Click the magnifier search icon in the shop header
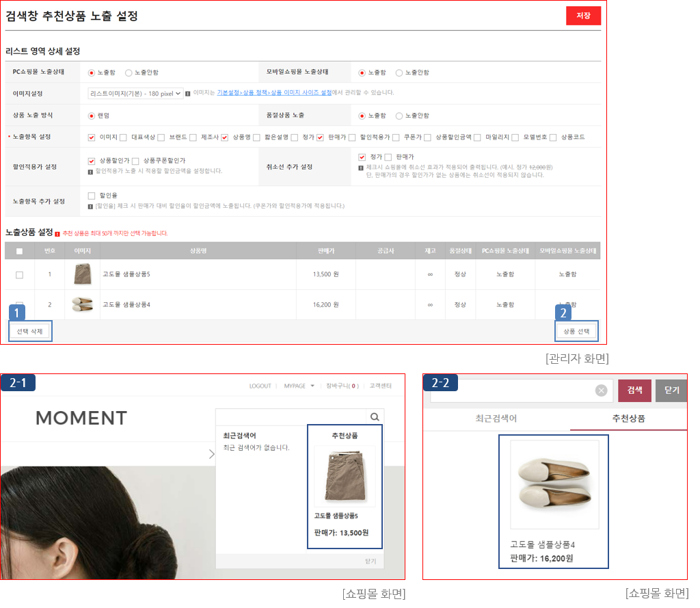 (375, 417)
